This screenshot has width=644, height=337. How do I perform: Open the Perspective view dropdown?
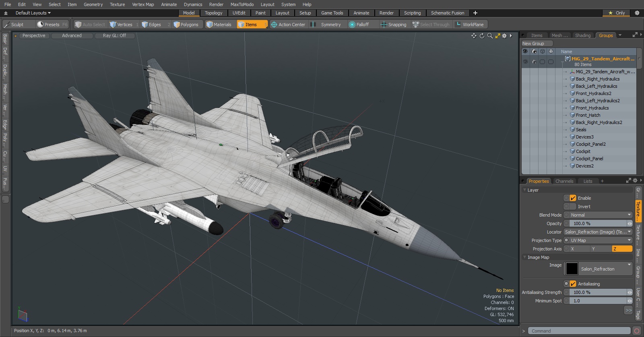[34, 36]
